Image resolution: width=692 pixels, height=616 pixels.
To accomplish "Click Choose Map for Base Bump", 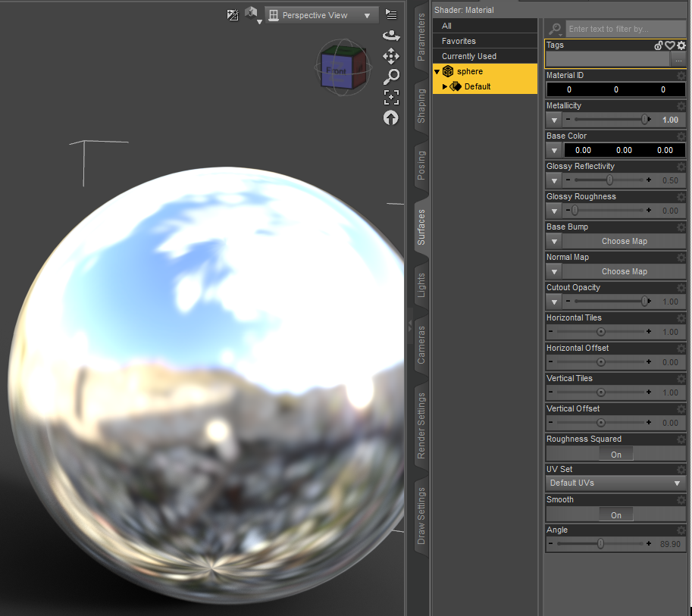I will [x=624, y=242].
